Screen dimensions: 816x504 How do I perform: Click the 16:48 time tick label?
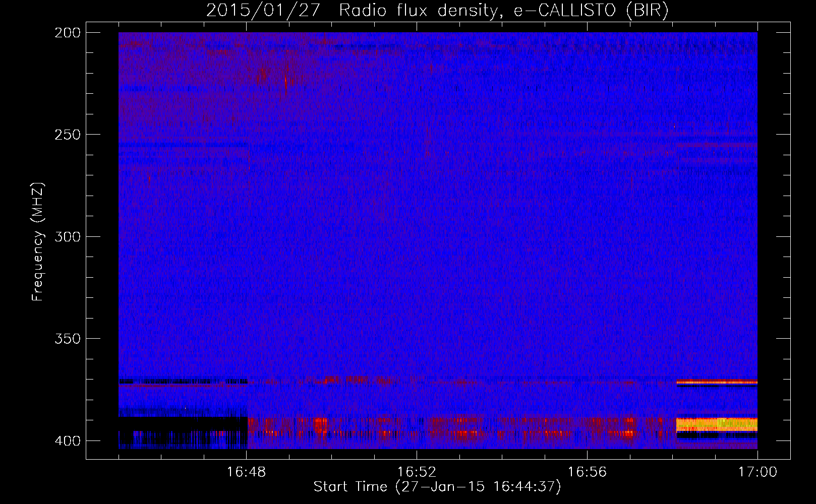pyautogui.click(x=246, y=472)
